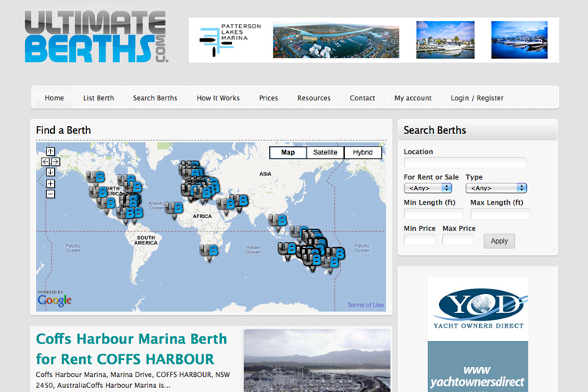This screenshot has height=392, width=588.
Task: Expand the Type dropdown
Action: [495, 188]
